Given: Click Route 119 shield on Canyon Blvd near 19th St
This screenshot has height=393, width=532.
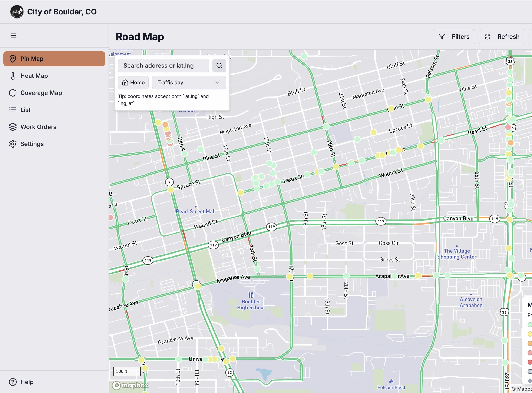Looking at the screenshot, I should point(381,221).
